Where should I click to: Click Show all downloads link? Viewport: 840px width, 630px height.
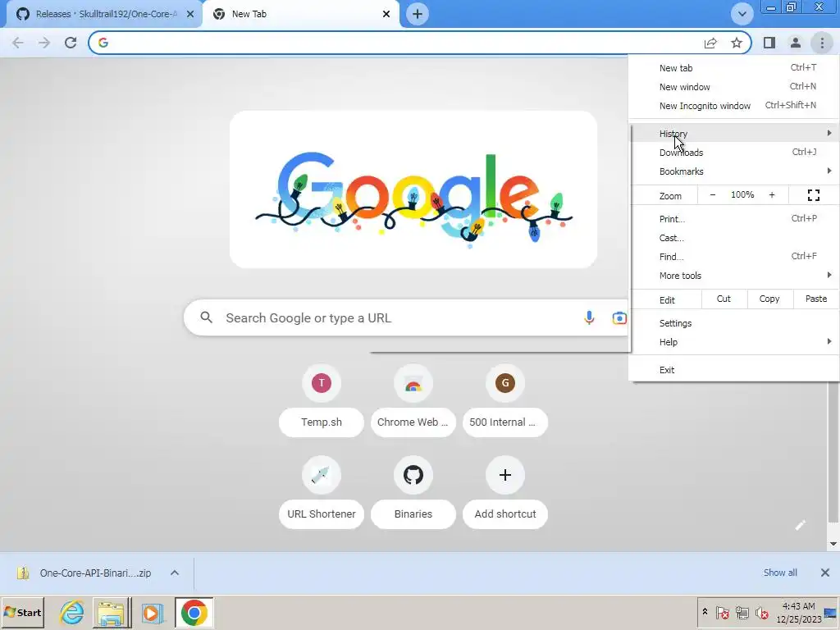point(780,573)
